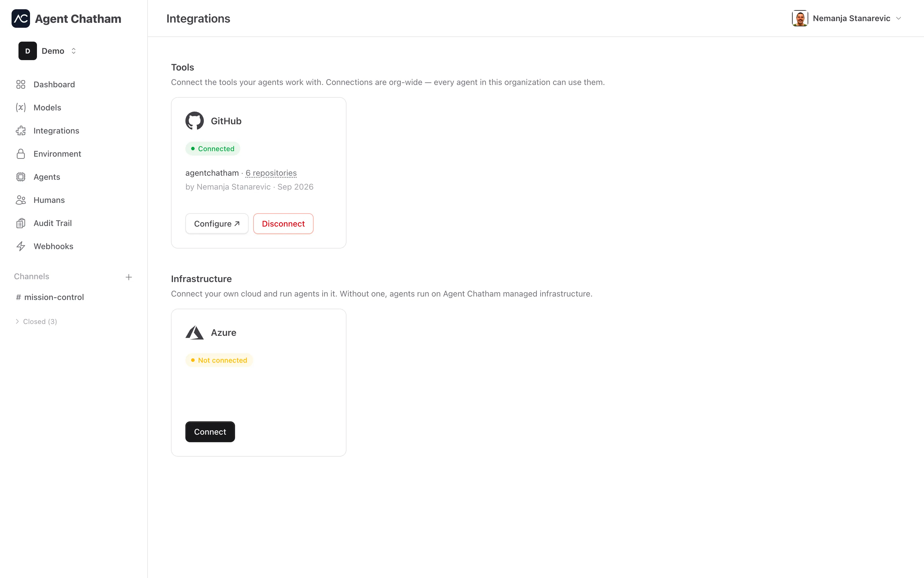This screenshot has height=578, width=924.
Task: Click the Humans people icon
Action: point(21,200)
